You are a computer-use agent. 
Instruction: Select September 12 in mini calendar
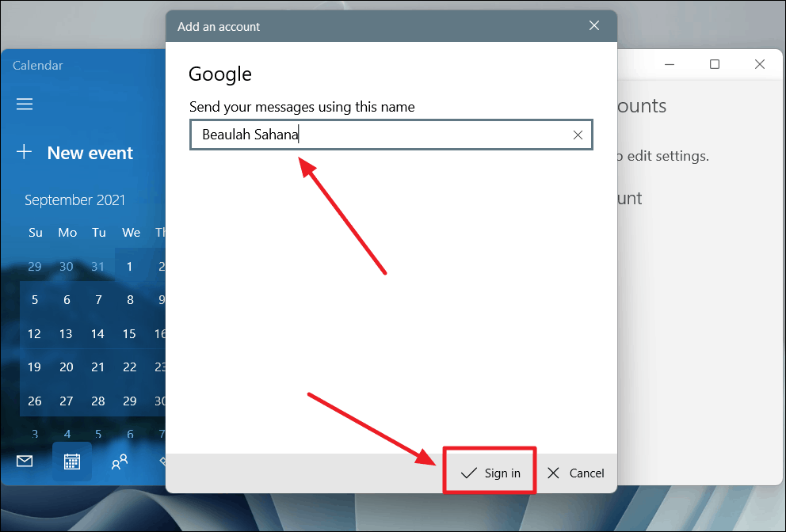click(34, 333)
